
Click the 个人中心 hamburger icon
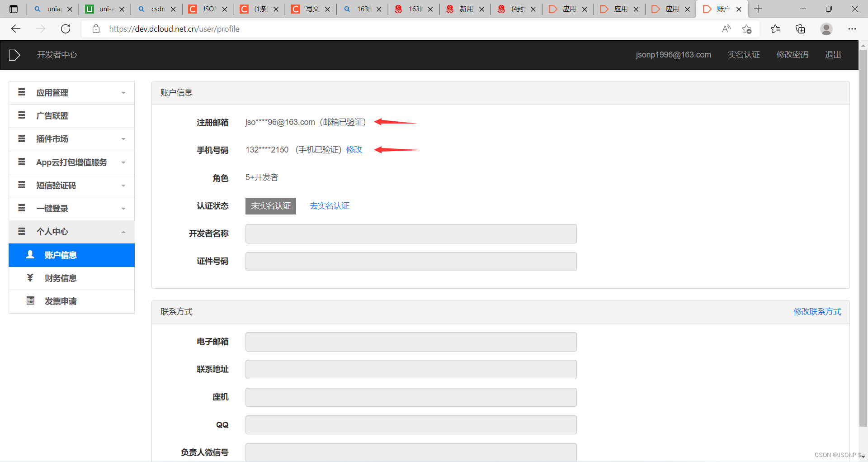21,231
